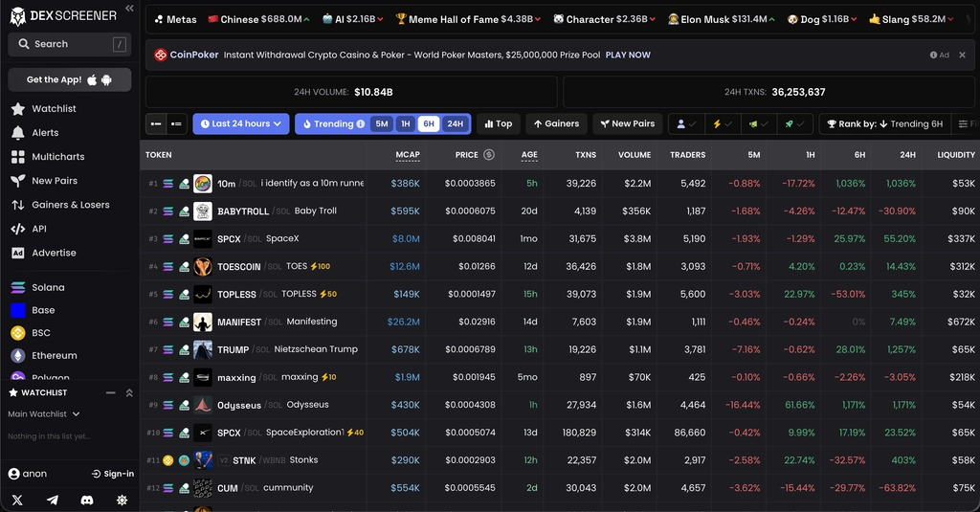Toggle the rocket launchpad filter
Screen dimensions: 980x512
pos(795,123)
